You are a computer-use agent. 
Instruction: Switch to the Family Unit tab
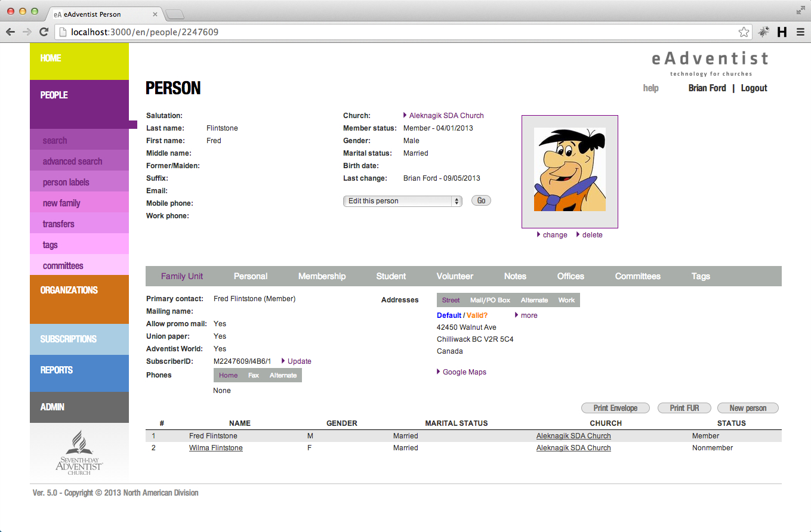click(182, 276)
